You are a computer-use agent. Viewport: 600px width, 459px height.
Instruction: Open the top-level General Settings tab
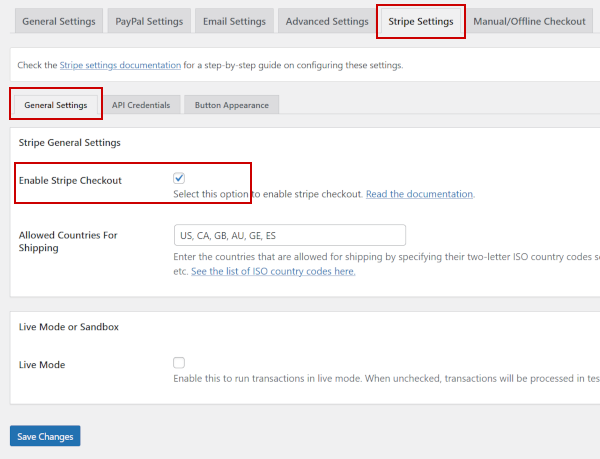(59, 21)
